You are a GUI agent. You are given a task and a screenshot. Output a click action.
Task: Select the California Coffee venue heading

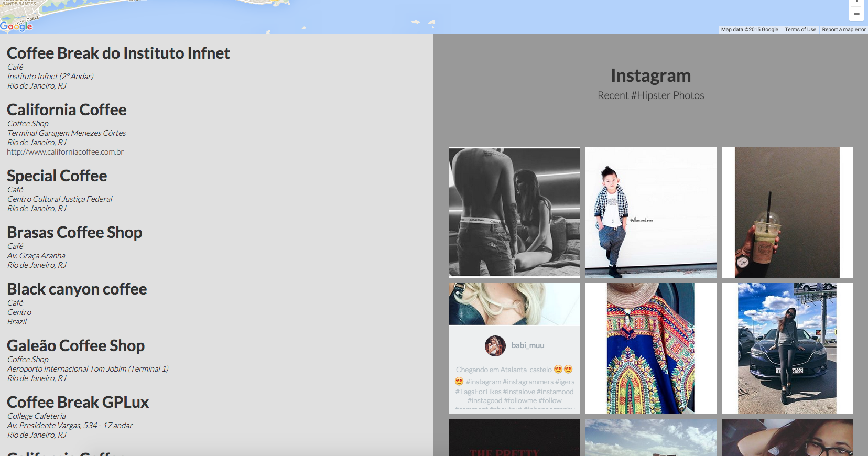67,110
